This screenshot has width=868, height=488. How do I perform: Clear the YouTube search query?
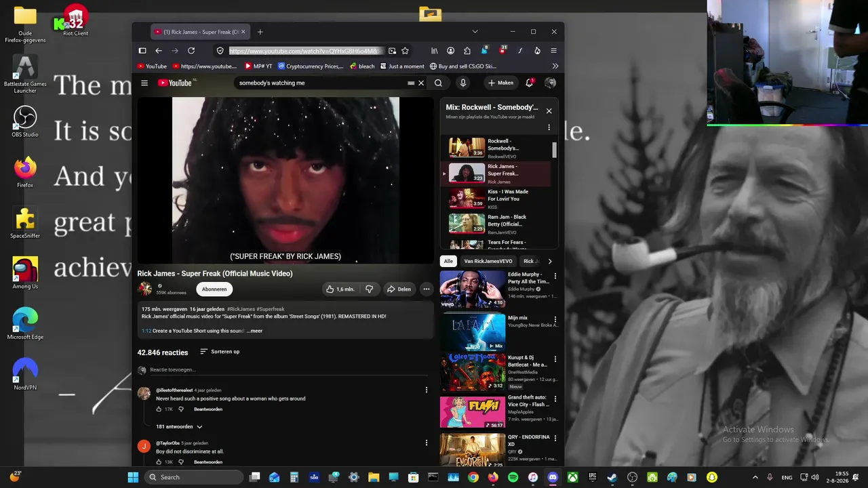[421, 83]
